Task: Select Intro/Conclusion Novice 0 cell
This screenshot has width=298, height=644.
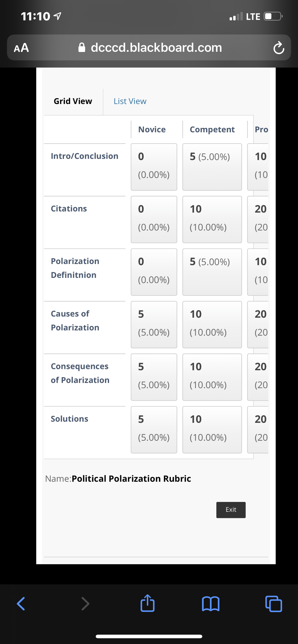Action: [x=154, y=167]
